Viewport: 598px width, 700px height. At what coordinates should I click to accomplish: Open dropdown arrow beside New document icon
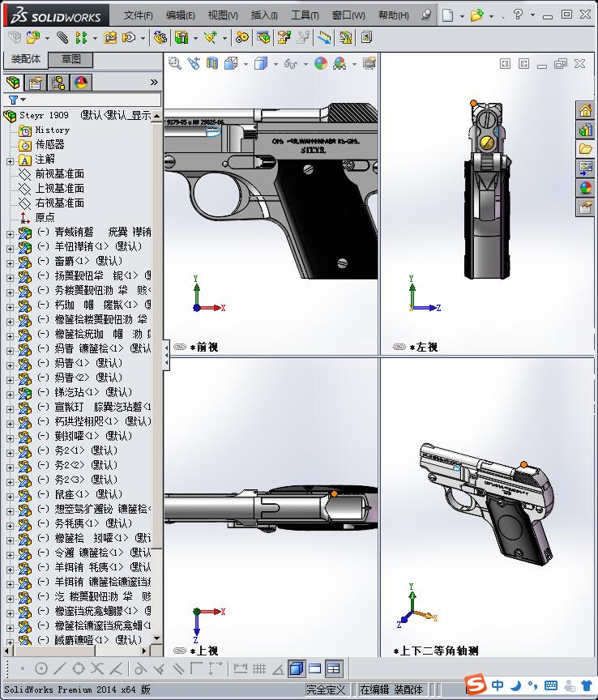click(462, 16)
